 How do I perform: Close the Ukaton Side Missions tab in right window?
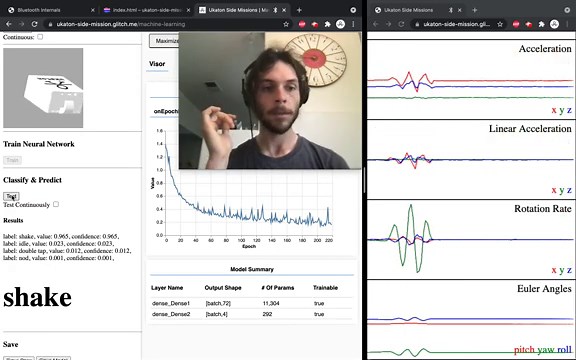pos(460,10)
